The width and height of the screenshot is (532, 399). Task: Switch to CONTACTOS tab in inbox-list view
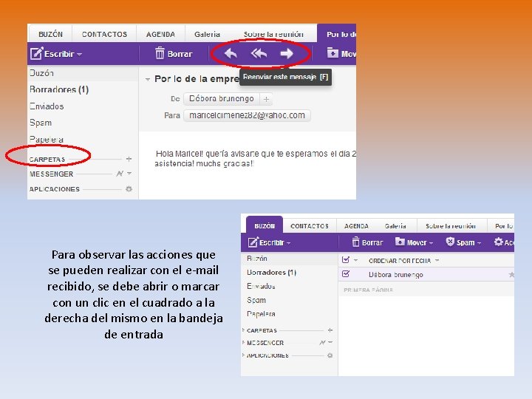click(x=310, y=226)
